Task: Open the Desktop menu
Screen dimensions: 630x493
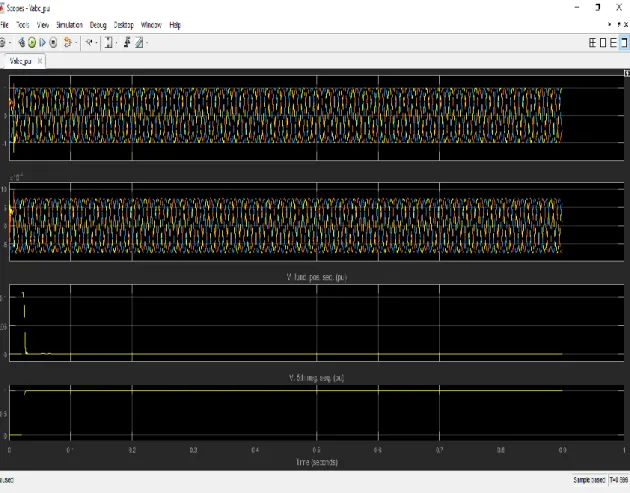Action: 124,25
